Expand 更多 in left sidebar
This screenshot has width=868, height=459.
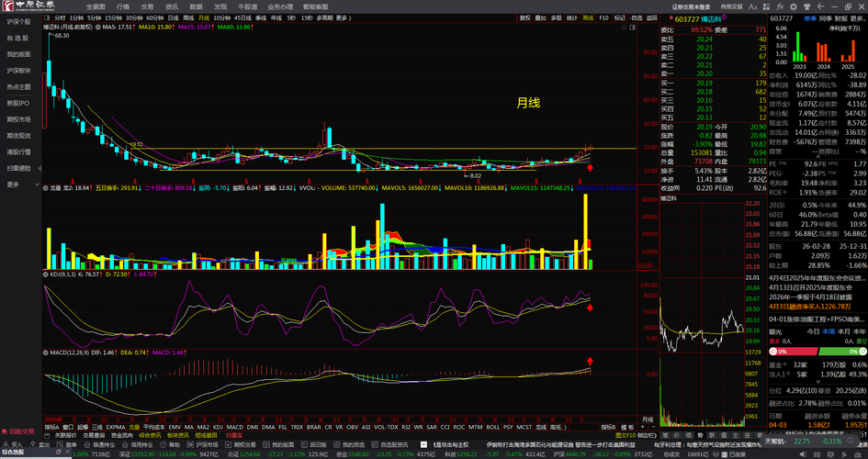click(22, 185)
